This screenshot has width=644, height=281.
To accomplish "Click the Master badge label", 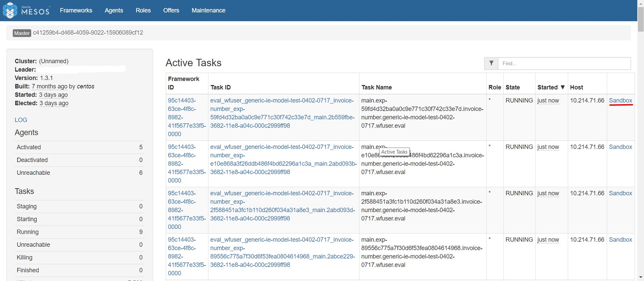I will click(22, 33).
